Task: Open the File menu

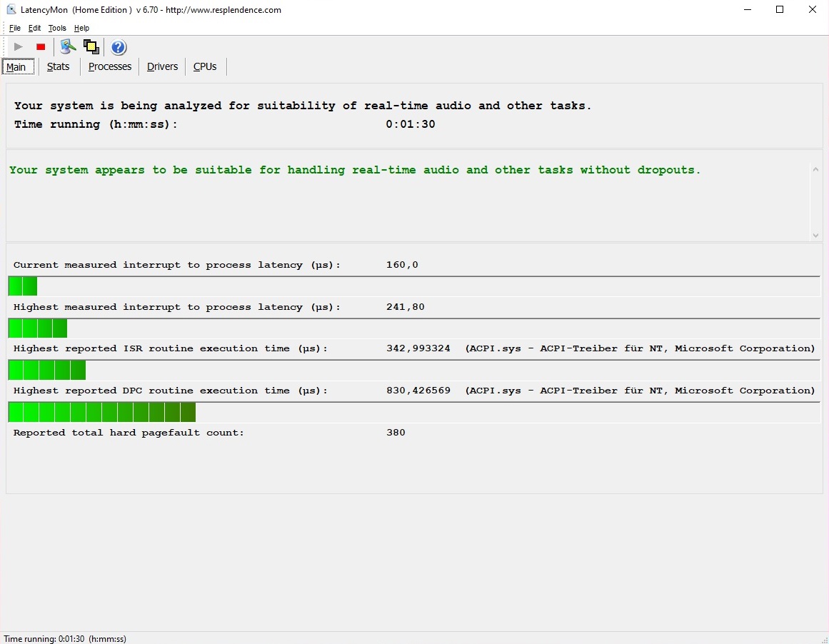Action: coord(15,28)
